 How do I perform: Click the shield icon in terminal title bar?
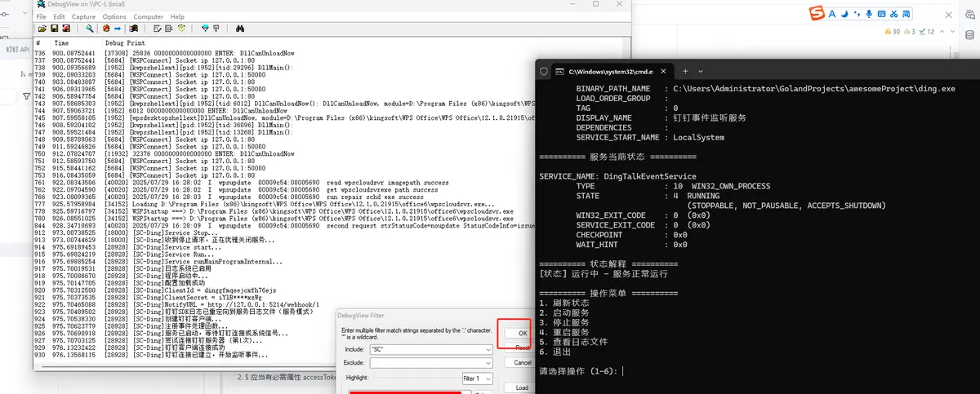545,71
